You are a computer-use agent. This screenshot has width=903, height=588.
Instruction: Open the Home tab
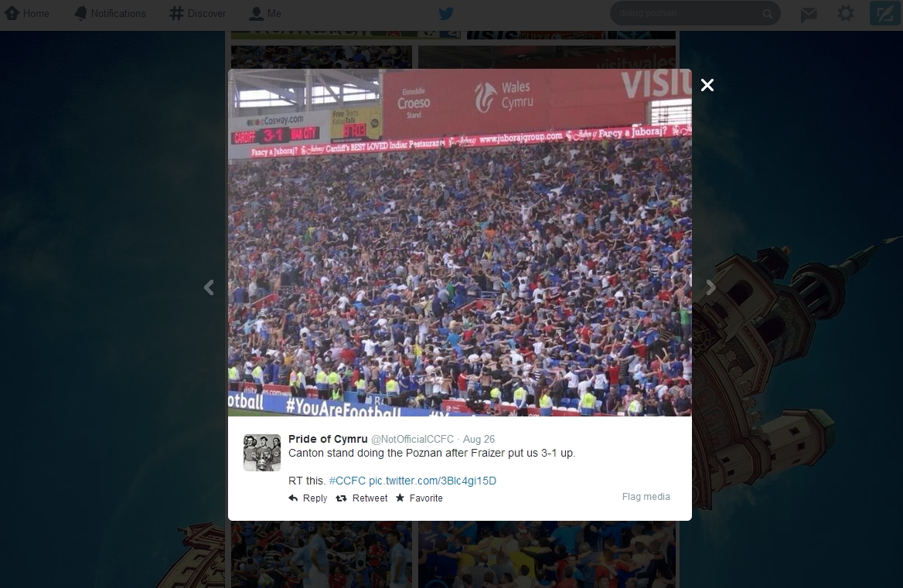pos(27,13)
